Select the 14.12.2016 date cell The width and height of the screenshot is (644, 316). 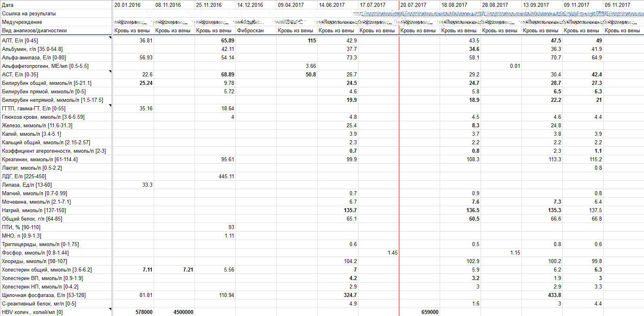tap(256, 5)
